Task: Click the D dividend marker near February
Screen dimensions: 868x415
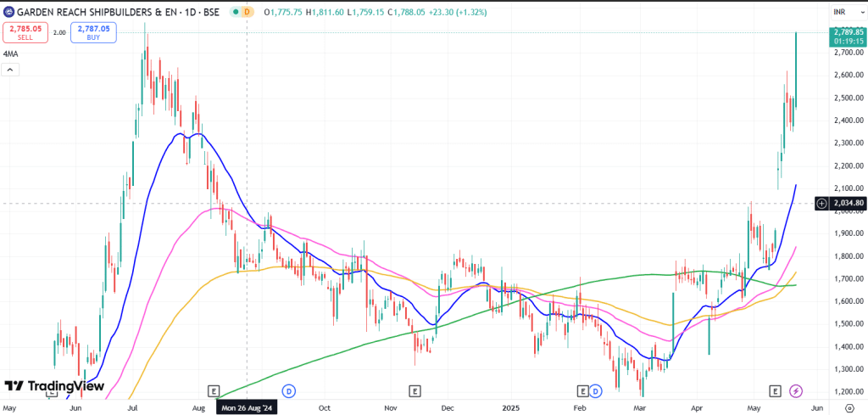Action: point(596,391)
